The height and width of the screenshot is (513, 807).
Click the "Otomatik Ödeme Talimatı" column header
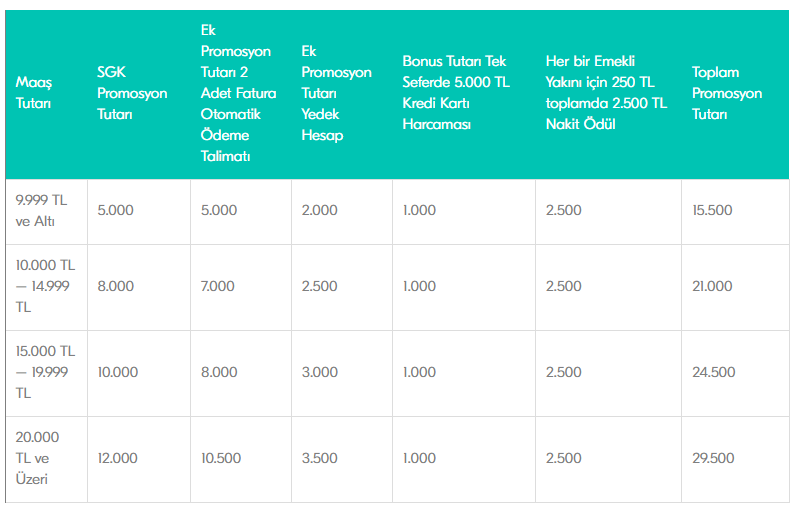pyautogui.click(x=239, y=93)
